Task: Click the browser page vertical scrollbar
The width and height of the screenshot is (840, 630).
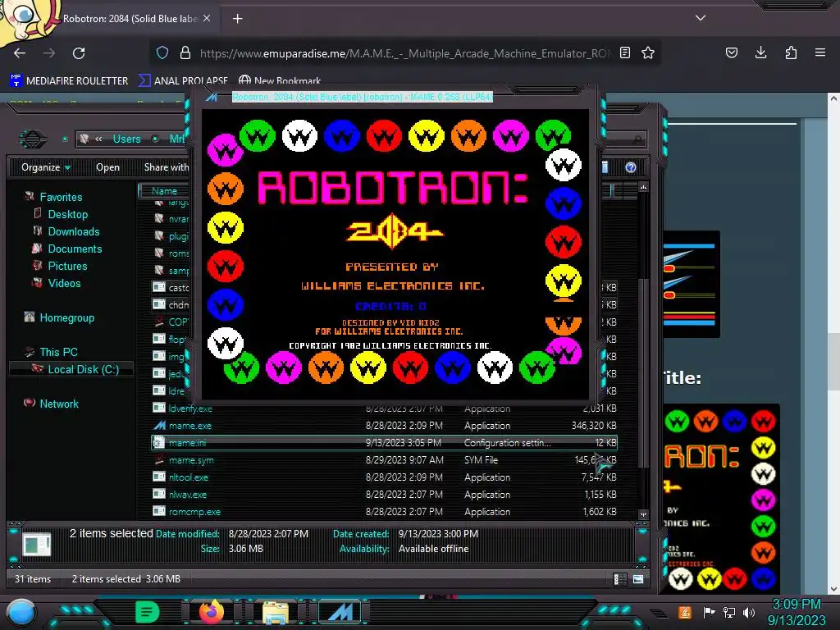Action: [833, 362]
